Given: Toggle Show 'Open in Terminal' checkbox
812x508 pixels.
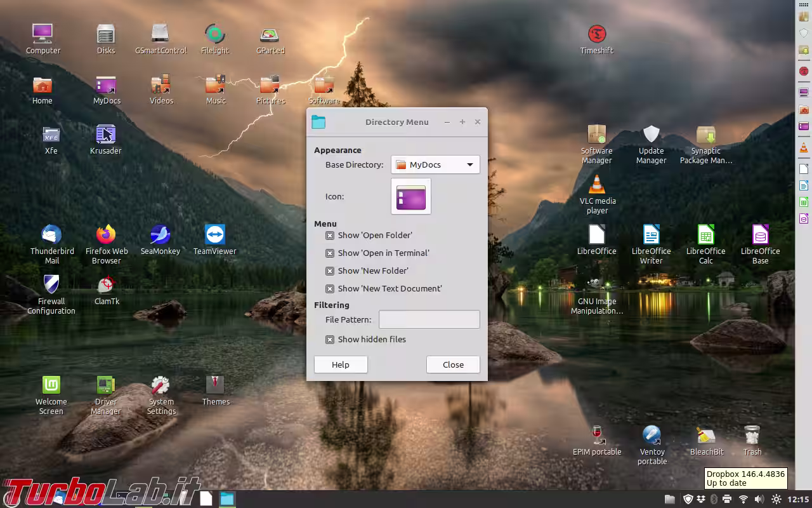Looking at the screenshot, I should (x=330, y=253).
